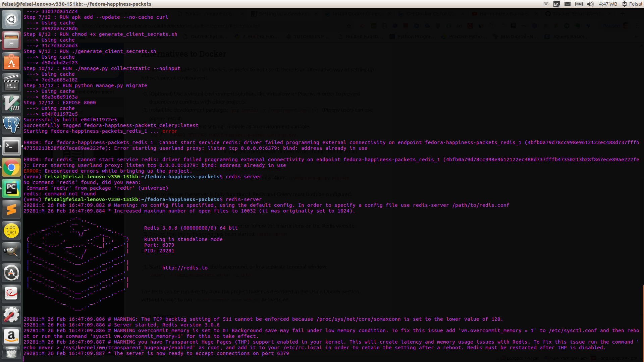Click the 'Step 10/12' collectstatic line
Screen dimensions: 644x362
[x=102, y=68]
